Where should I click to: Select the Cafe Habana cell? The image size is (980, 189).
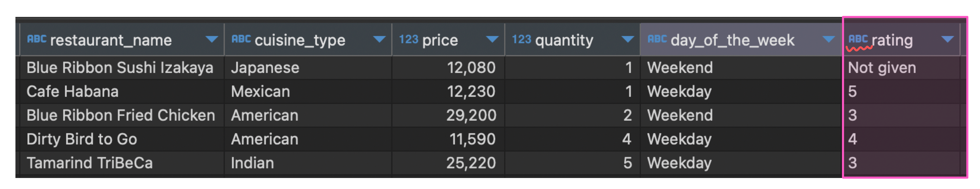coord(122,92)
